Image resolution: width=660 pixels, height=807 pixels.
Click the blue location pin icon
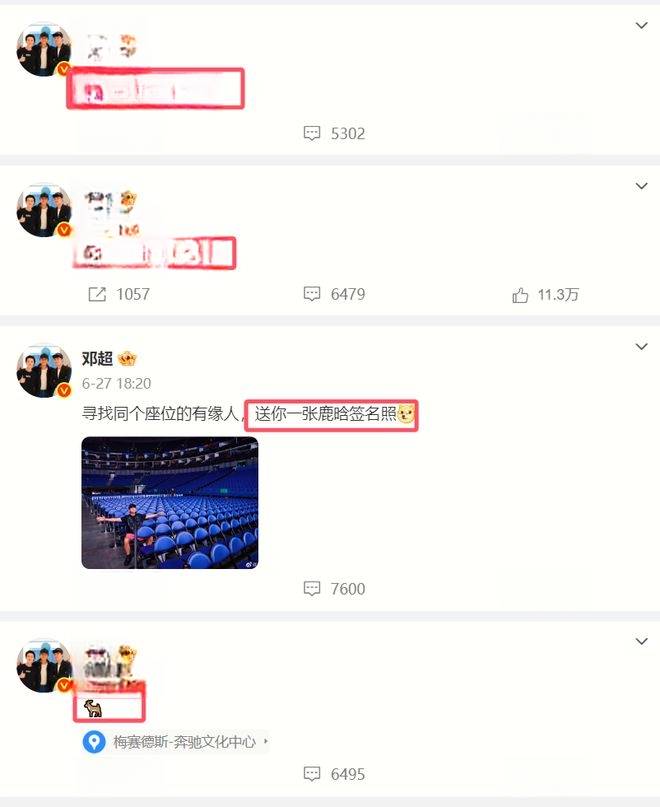tap(94, 742)
